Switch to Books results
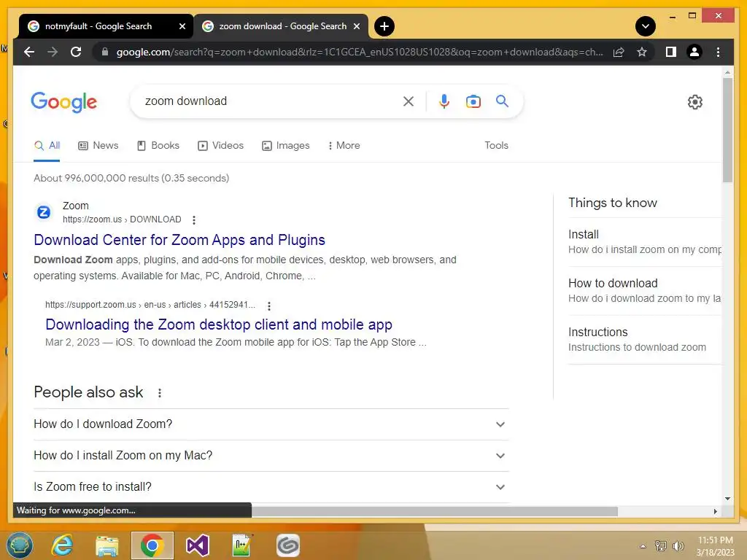 point(158,146)
